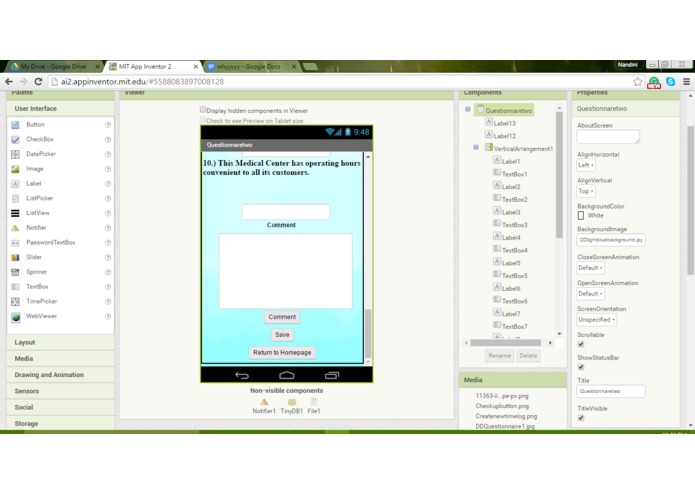This screenshot has width=695, height=494.
Task: Select TinyDB1 non-visible component
Action: pyautogui.click(x=292, y=406)
